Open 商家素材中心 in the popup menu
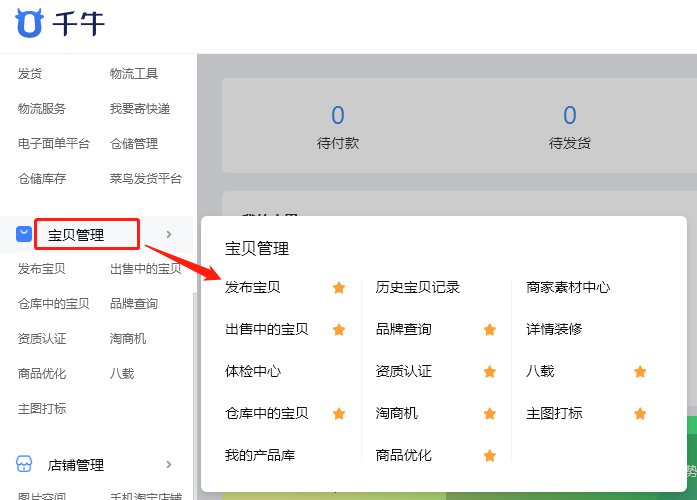This screenshot has width=697, height=500. (568, 287)
